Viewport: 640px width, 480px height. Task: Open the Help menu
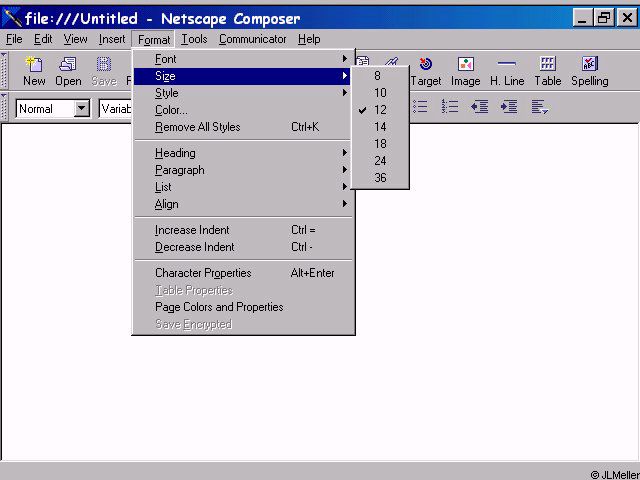pyautogui.click(x=309, y=39)
